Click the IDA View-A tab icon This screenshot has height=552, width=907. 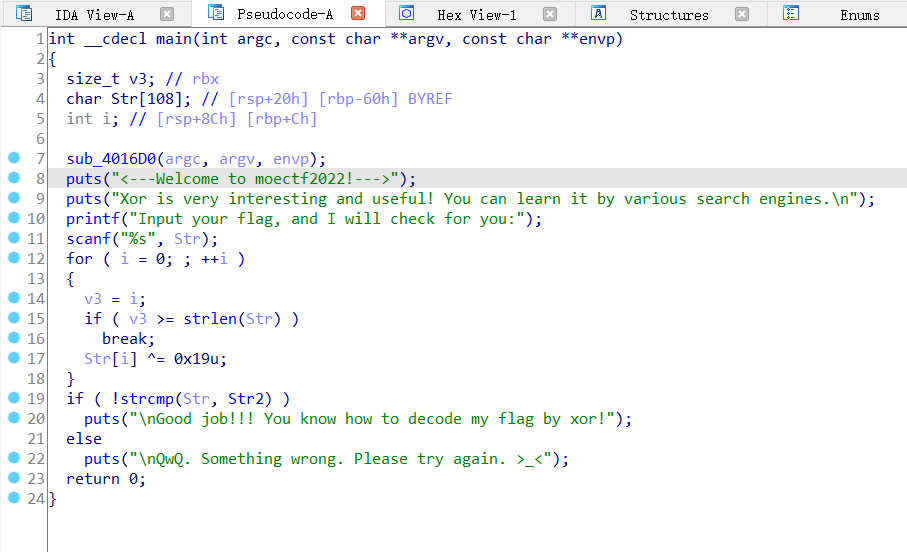[24, 14]
